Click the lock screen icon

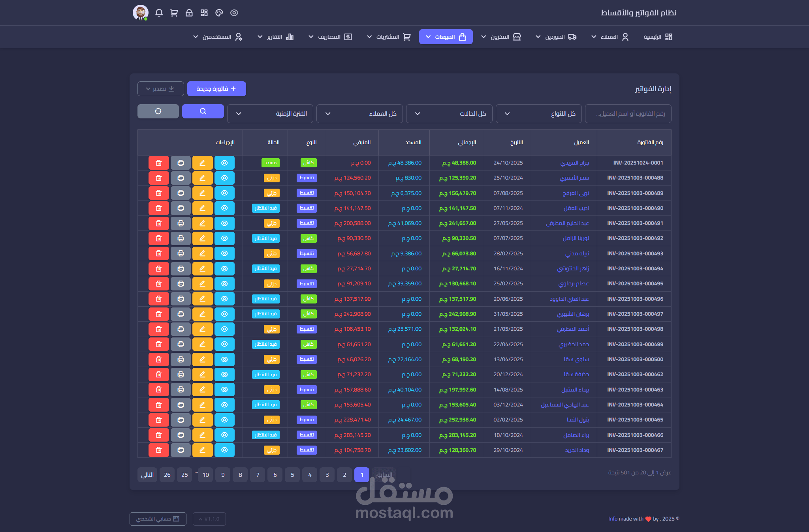click(189, 13)
